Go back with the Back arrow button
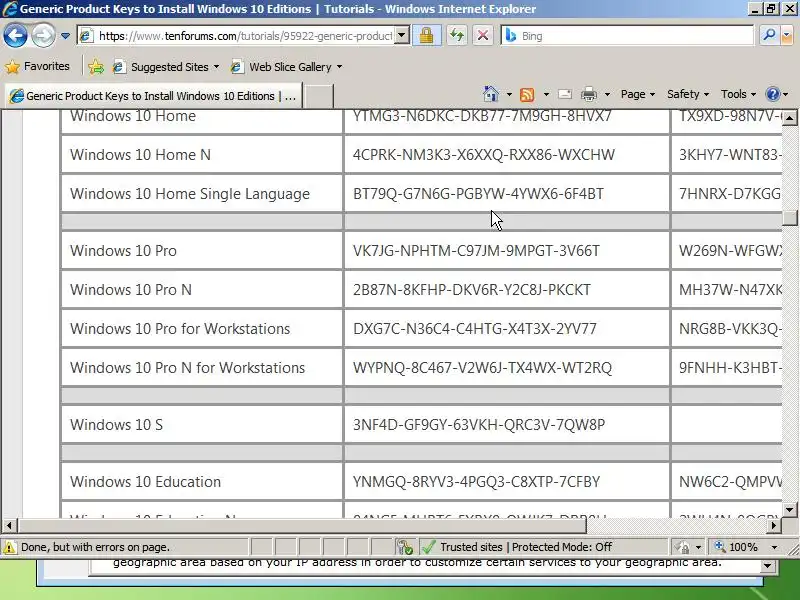This screenshot has width=800, height=600. [x=15, y=36]
